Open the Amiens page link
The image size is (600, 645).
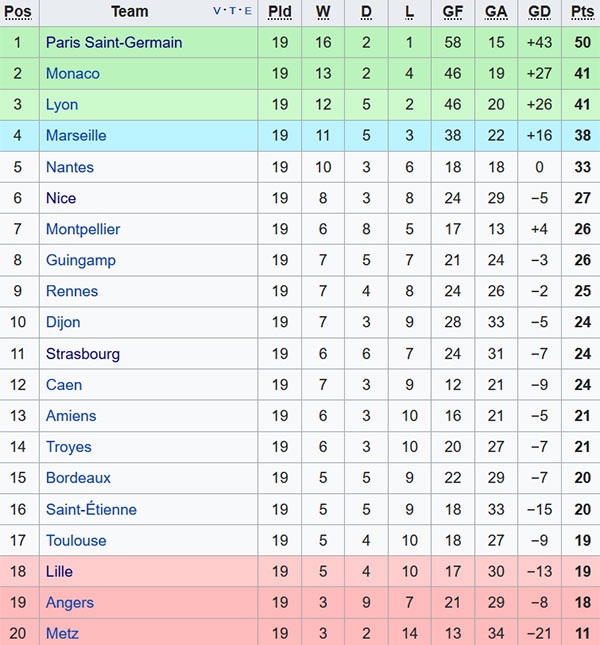[71, 416]
